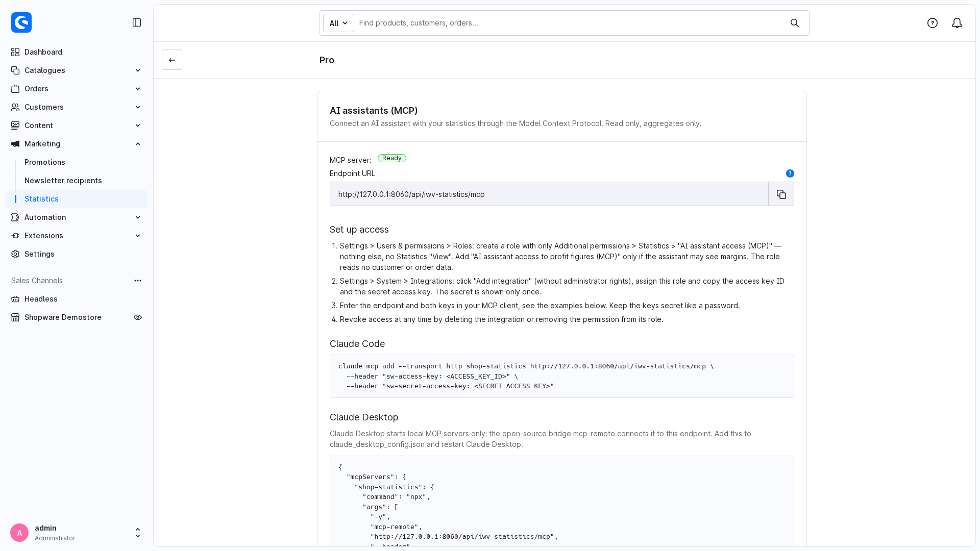980x551 pixels.
Task: Click the Dashboard icon in the sidebar
Action: pyautogui.click(x=15, y=52)
